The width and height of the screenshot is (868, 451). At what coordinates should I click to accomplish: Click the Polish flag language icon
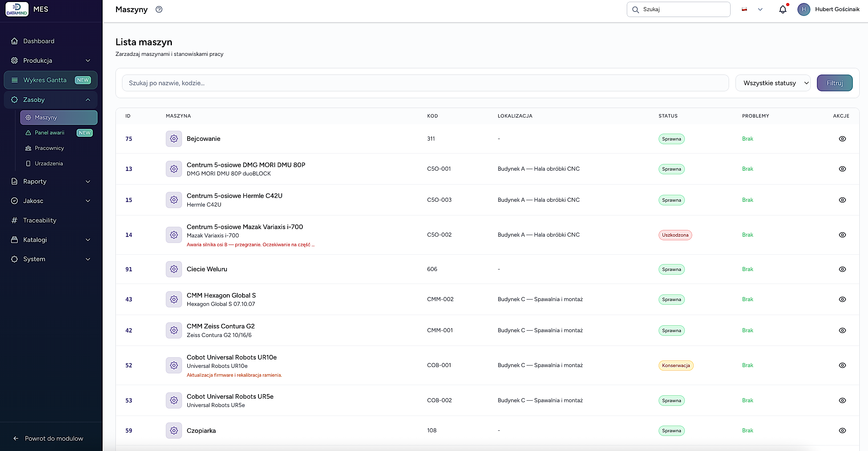click(x=744, y=9)
